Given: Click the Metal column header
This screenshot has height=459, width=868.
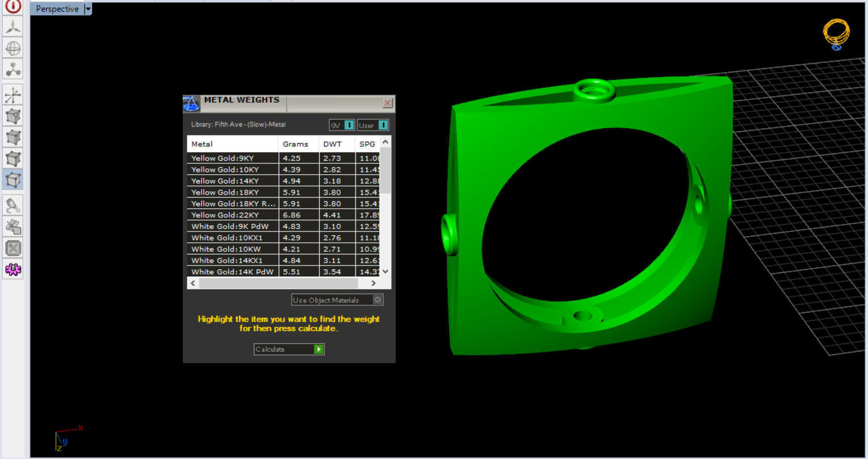Looking at the screenshot, I should coord(233,144).
